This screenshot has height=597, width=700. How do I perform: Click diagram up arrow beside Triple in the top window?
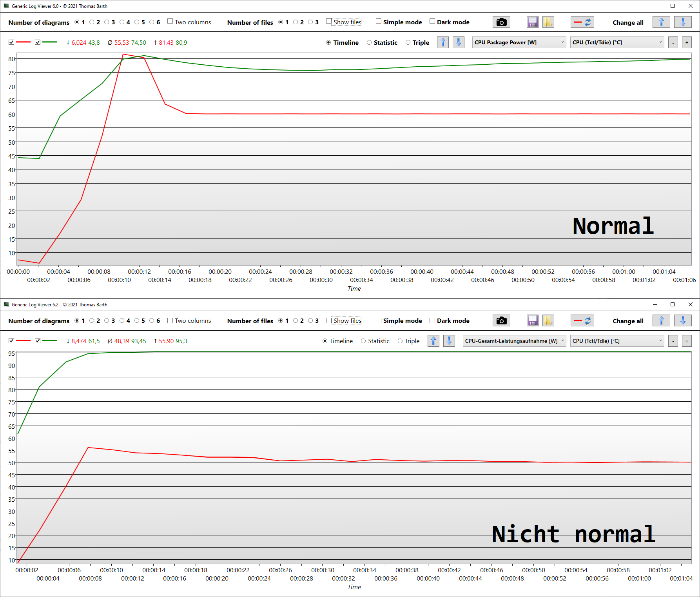pyautogui.click(x=443, y=42)
